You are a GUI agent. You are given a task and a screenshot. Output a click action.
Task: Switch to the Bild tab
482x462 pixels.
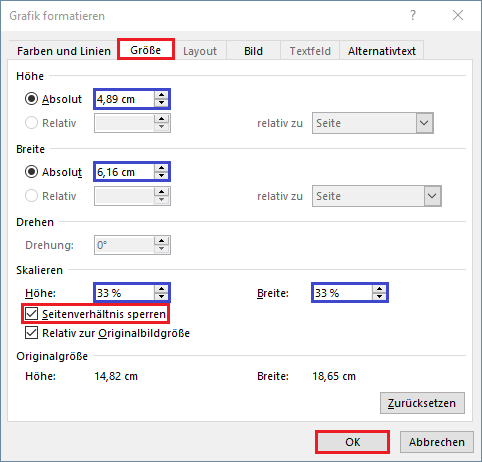(x=253, y=51)
